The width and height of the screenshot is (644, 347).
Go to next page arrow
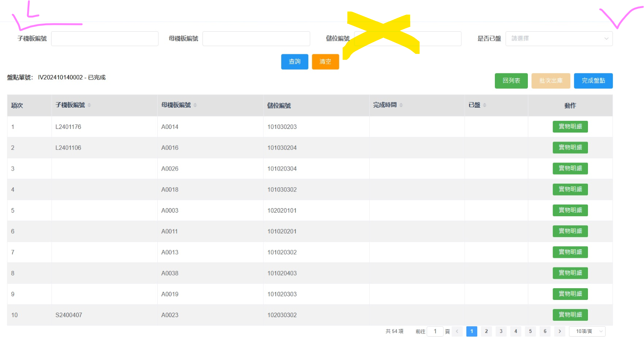click(x=559, y=332)
